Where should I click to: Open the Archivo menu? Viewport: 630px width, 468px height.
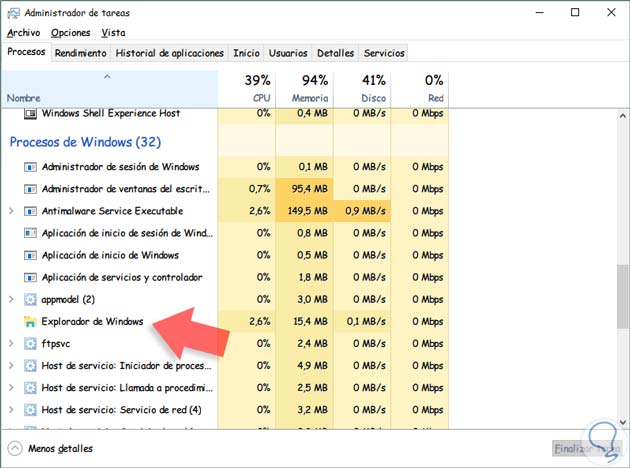pos(24,33)
